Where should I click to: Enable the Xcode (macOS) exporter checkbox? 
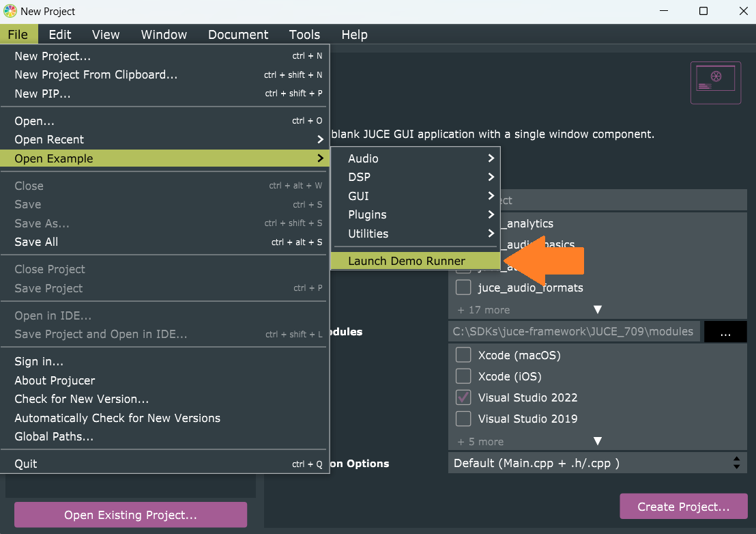pyautogui.click(x=463, y=355)
